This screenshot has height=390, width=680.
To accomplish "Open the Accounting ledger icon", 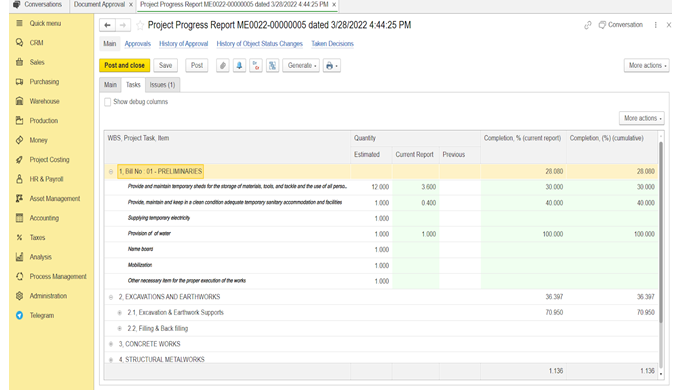I will coord(20,218).
